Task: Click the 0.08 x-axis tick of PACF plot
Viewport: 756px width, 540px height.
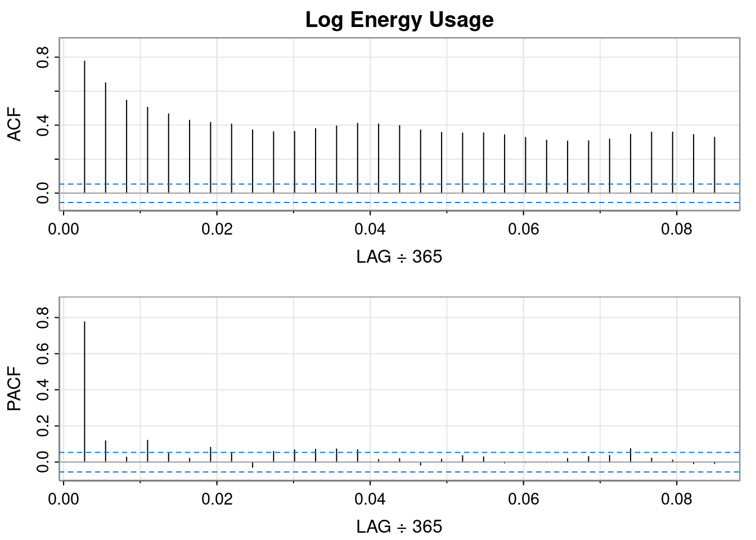Action: coord(676,499)
